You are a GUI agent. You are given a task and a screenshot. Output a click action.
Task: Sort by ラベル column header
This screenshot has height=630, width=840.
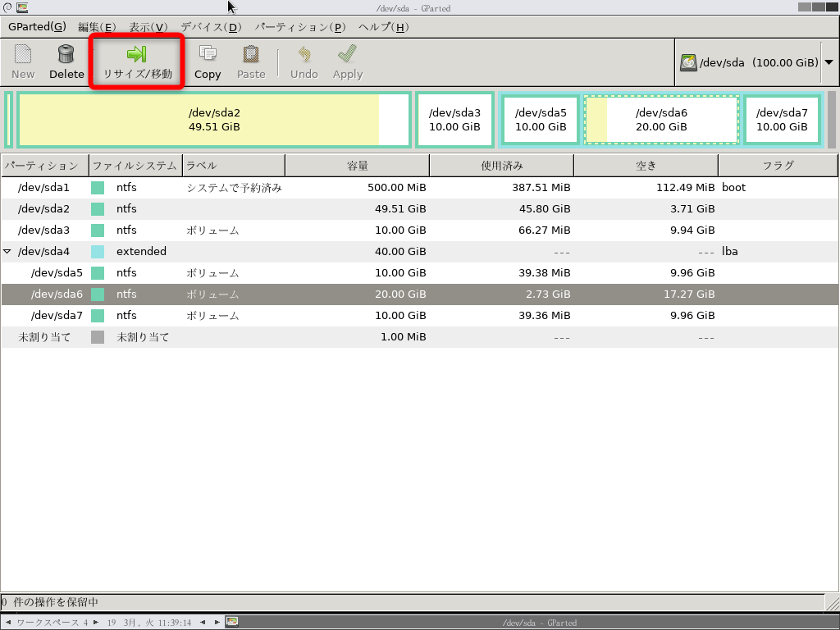point(234,166)
